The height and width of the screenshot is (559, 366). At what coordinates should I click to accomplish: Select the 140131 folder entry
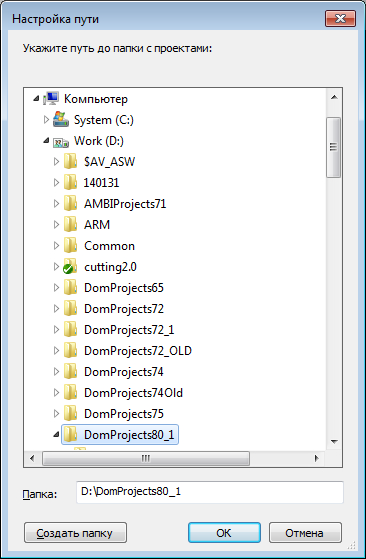[102, 183]
